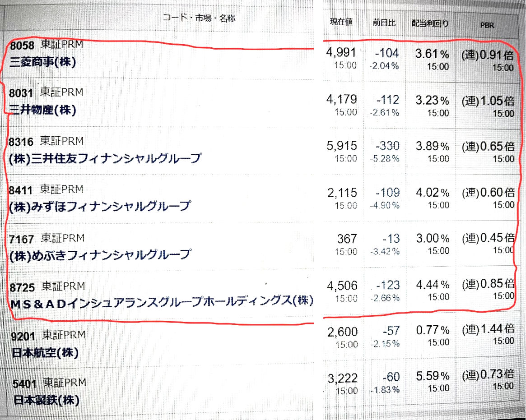Click the MS&ADインシュアランスグループホールディングス link
This screenshot has height=420, width=526.
click(161, 301)
